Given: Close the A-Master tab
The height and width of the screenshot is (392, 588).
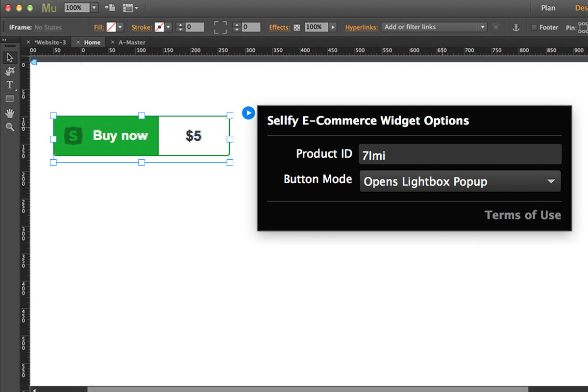Looking at the screenshot, I should pos(113,42).
